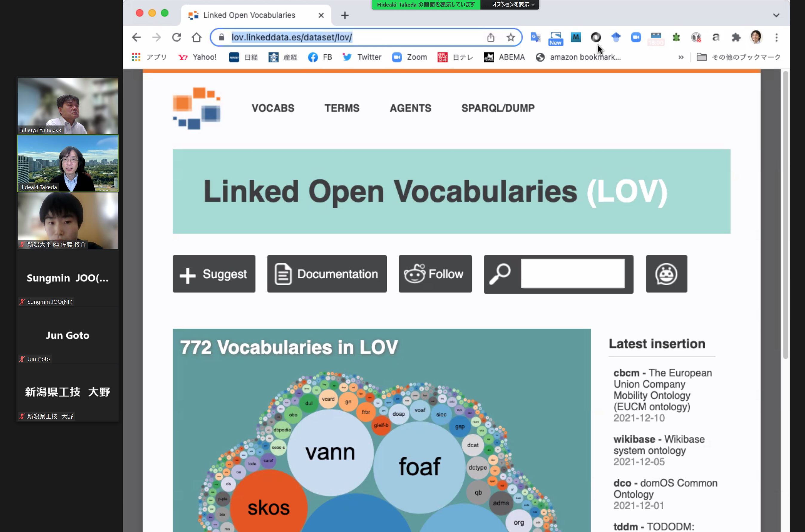Open the globe extension icon
805x532 pixels.
click(696, 37)
